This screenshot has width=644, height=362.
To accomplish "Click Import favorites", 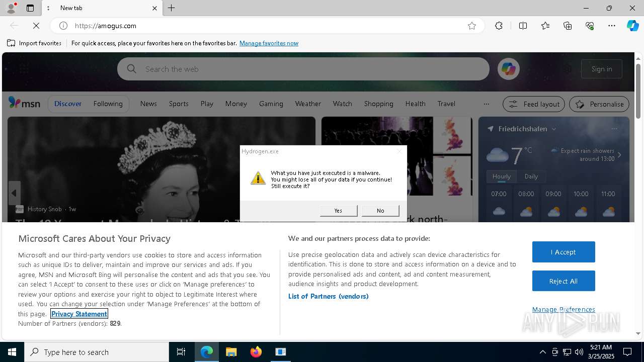I will tap(34, 43).
